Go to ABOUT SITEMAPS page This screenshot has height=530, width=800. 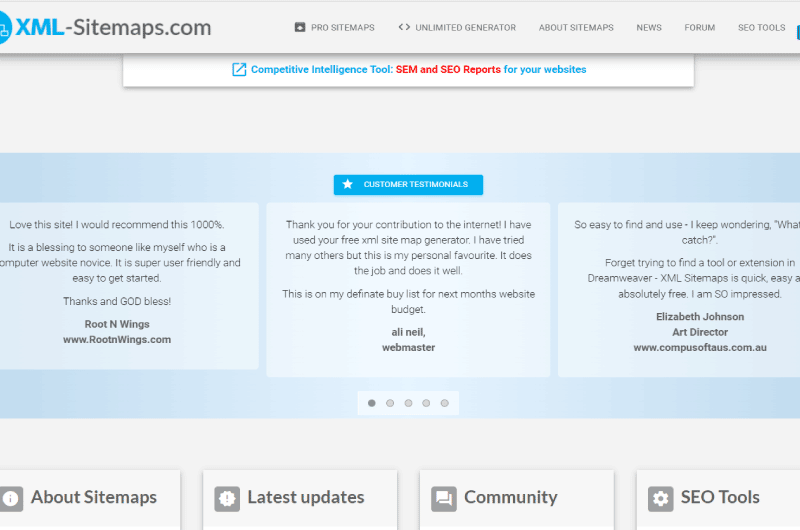(576, 28)
